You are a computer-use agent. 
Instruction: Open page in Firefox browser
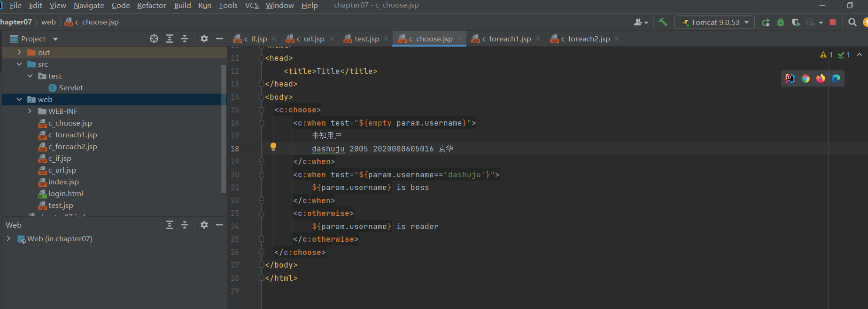(821, 79)
